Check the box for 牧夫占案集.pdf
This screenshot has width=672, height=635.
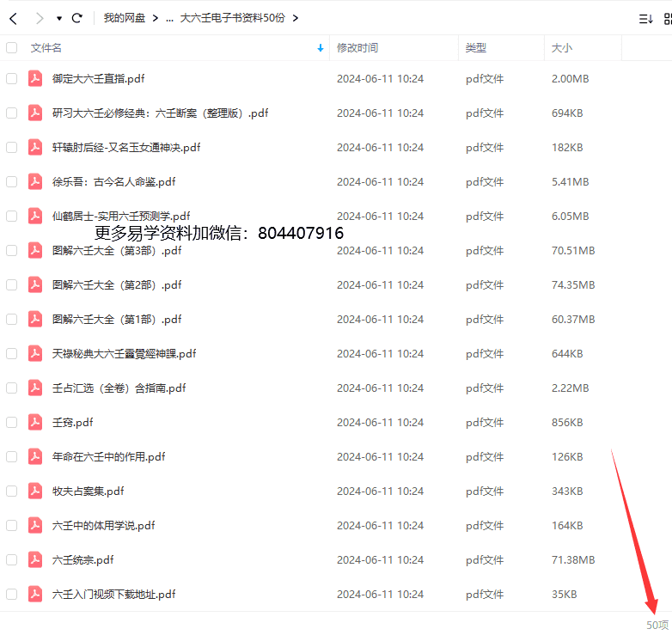[x=12, y=491]
